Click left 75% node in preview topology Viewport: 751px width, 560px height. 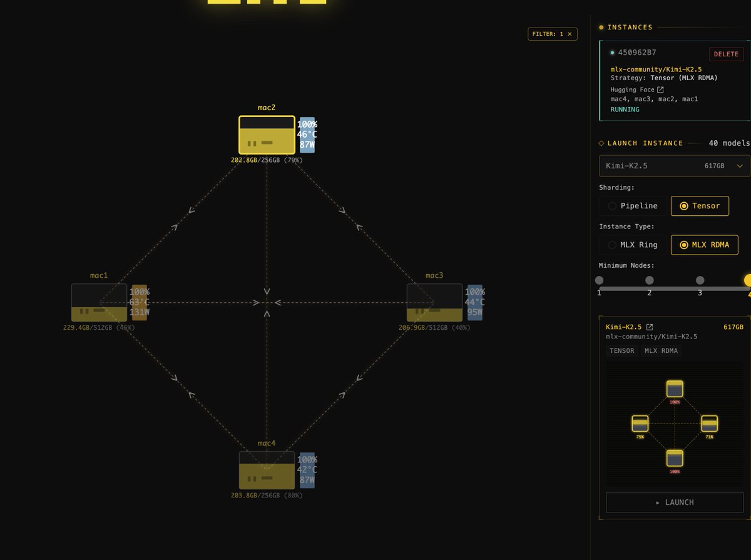[640, 424]
